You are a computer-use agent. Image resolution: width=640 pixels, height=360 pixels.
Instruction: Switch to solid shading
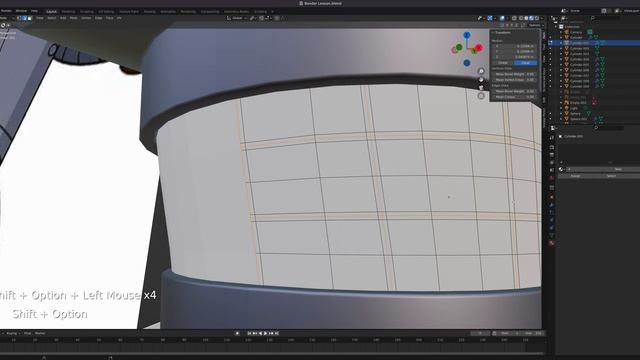point(526,18)
